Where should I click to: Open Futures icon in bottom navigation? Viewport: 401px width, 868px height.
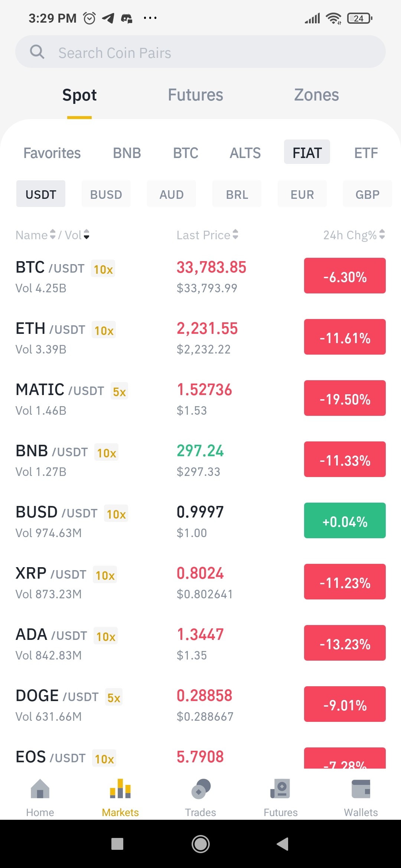pyautogui.click(x=280, y=789)
